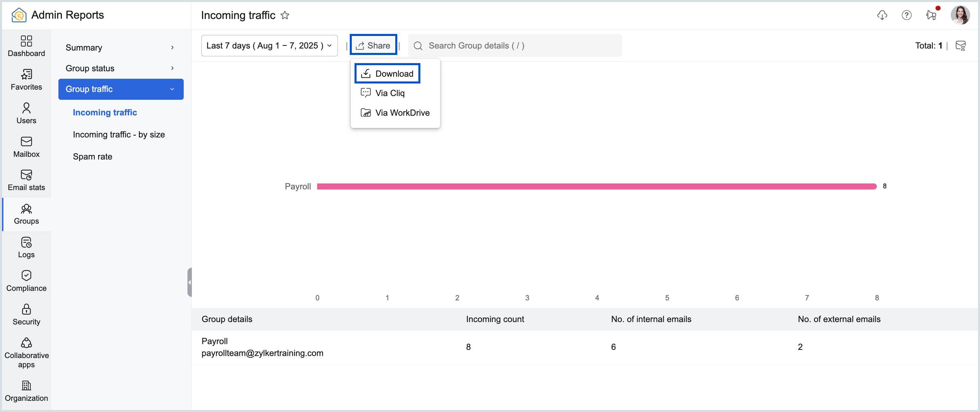
Task: Star the Incoming traffic report as favorite
Action: [285, 15]
